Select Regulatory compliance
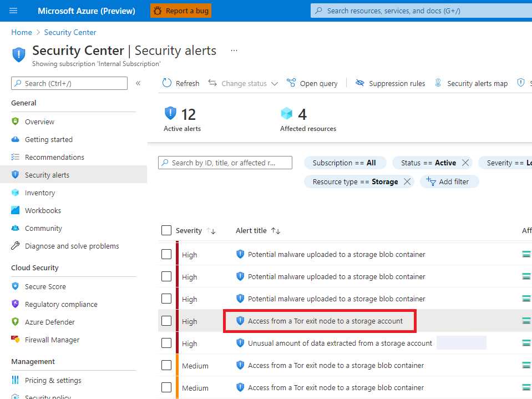 [x=61, y=304]
